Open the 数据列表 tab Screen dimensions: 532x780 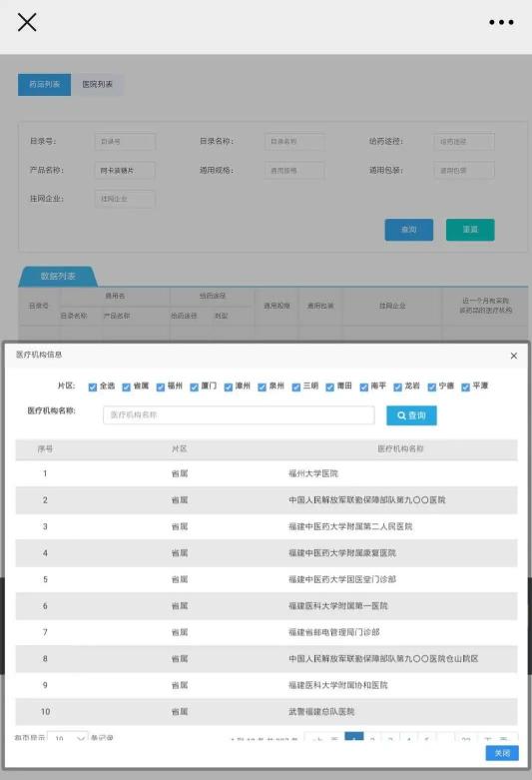point(58,276)
